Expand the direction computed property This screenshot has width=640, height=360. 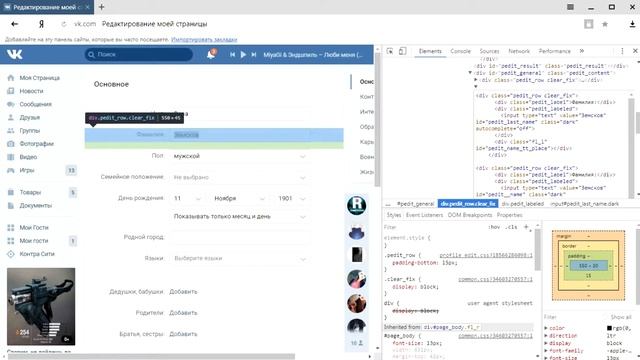point(546,336)
